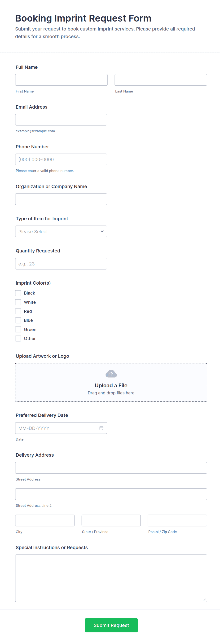Screen dimensions: 220x644
Task: Click the Special Instructions text area
Action: pos(111,578)
